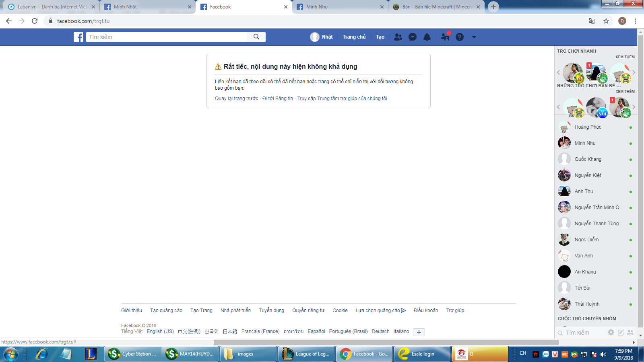Click the volume icon in system tray

[x=603, y=354]
